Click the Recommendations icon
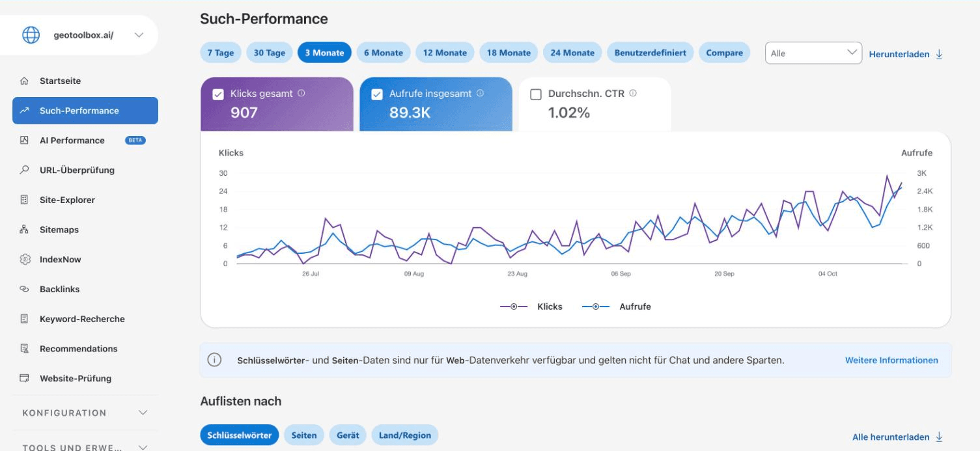 25,349
